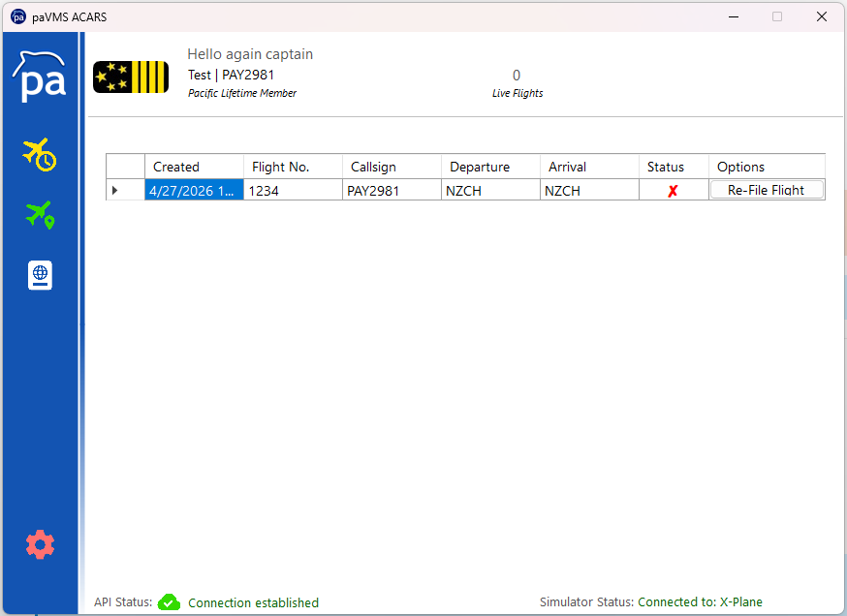This screenshot has height=616, width=847.
Task: Click the Connection established status text
Action: (253, 602)
